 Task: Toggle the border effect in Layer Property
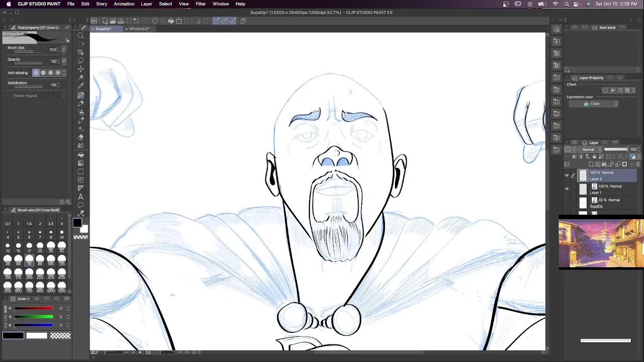(605, 90)
